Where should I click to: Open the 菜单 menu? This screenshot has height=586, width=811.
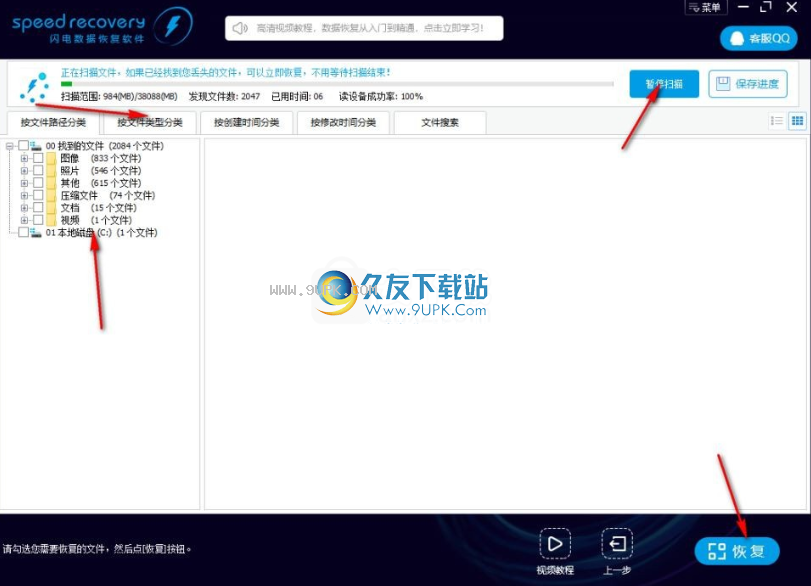705,7
